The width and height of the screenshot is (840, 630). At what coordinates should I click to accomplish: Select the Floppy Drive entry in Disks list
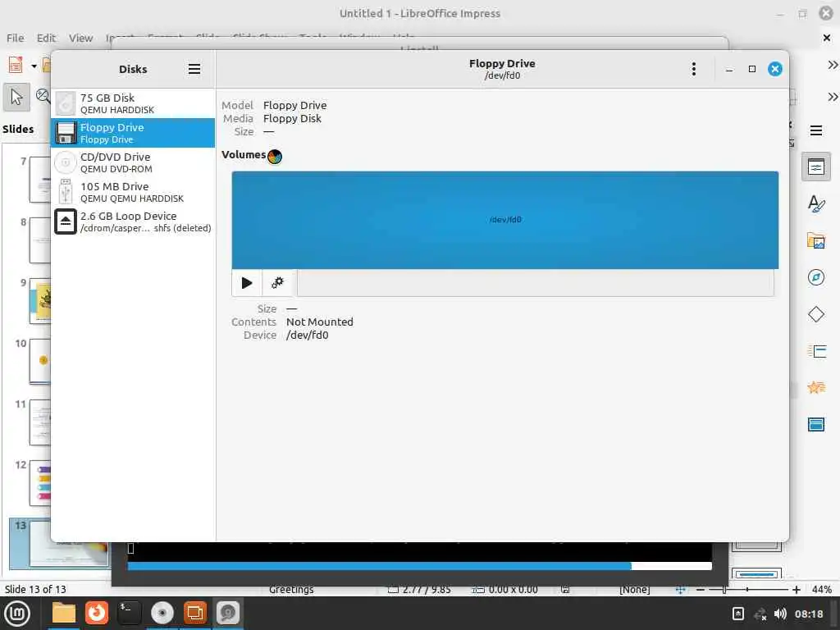click(x=133, y=133)
